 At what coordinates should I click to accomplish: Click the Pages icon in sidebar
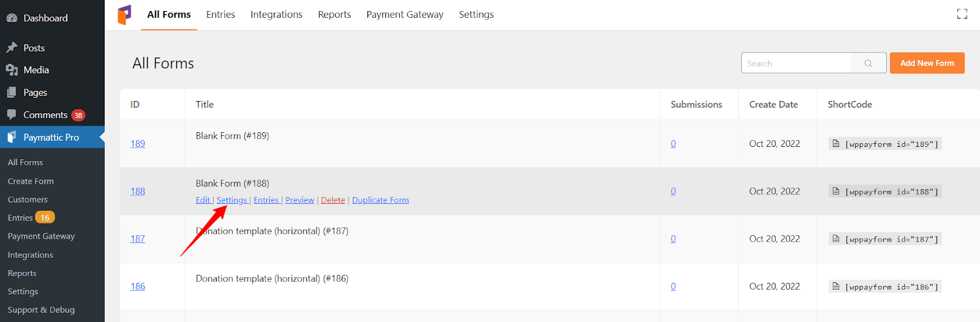(12, 92)
